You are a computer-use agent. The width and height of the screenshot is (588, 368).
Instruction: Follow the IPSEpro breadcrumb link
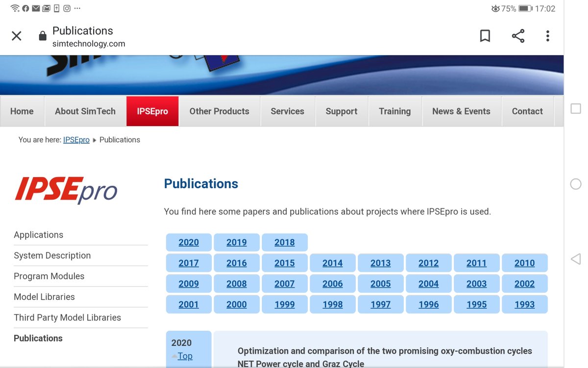tap(76, 139)
